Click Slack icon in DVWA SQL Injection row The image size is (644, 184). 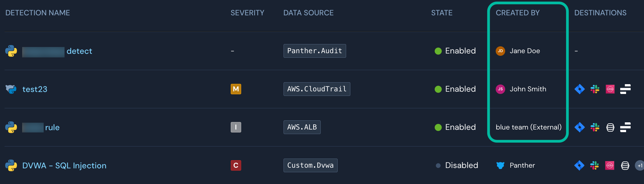[x=594, y=165]
